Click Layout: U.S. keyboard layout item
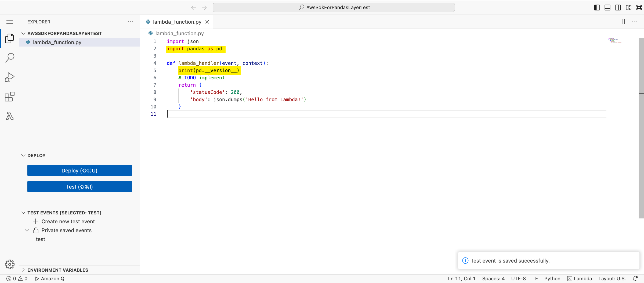The width and height of the screenshot is (644, 283). (612, 279)
